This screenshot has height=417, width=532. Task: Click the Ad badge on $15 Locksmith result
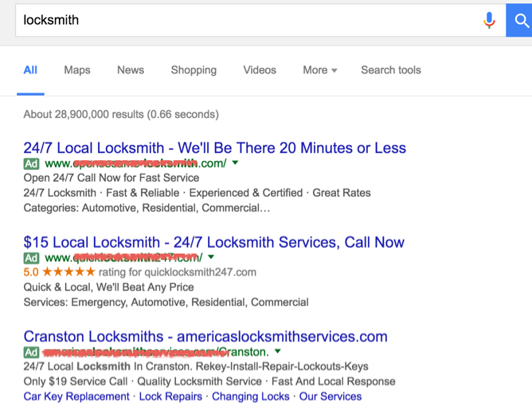point(31,258)
